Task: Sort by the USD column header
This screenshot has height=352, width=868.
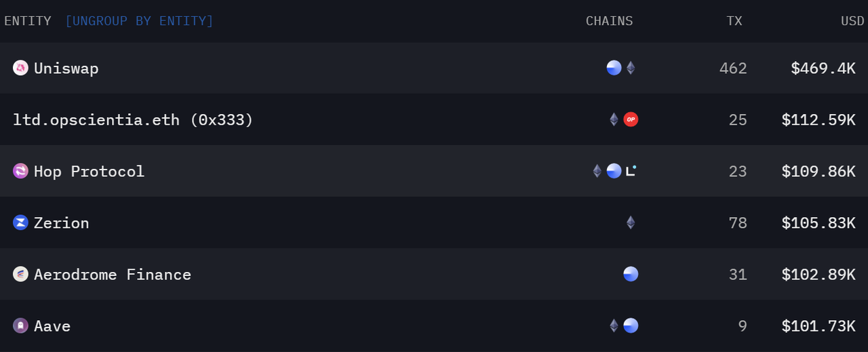Action: [x=852, y=21]
